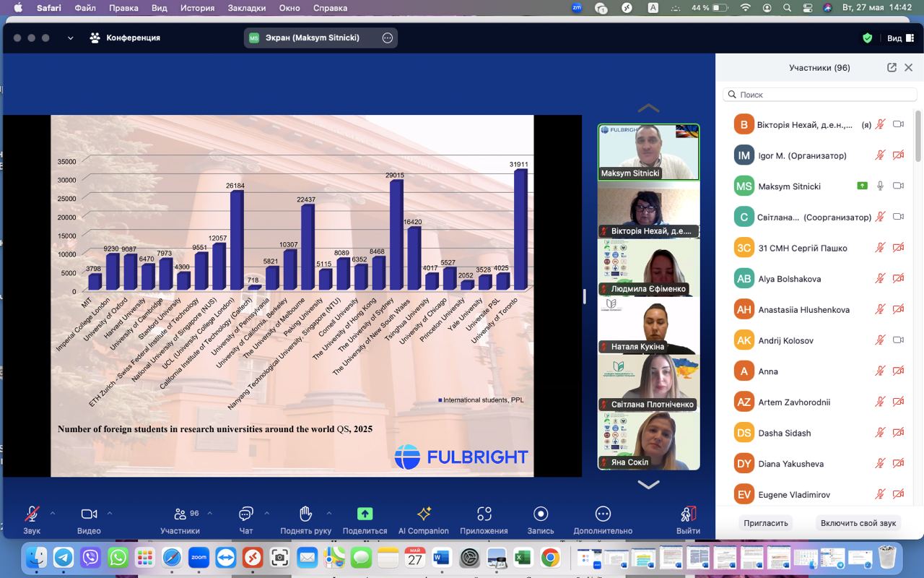Select Людмила Єфіменко video thumbnail
This screenshot has width=924, height=578.
tap(648, 267)
